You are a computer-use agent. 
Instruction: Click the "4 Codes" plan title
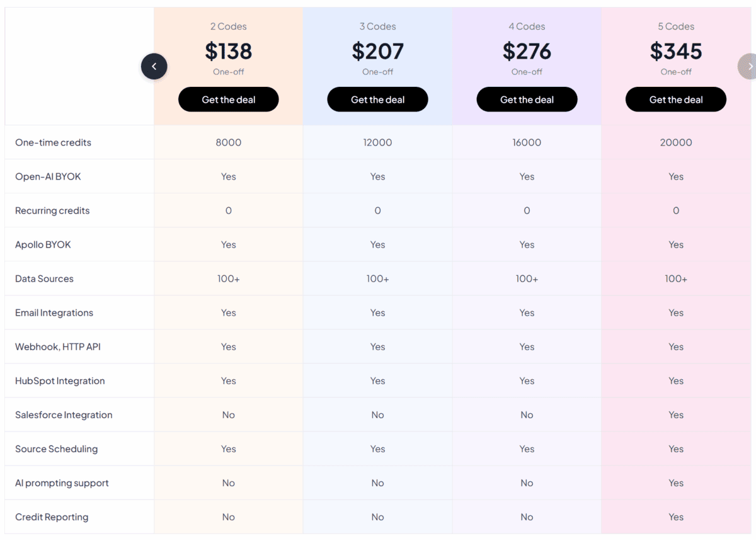point(527,26)
